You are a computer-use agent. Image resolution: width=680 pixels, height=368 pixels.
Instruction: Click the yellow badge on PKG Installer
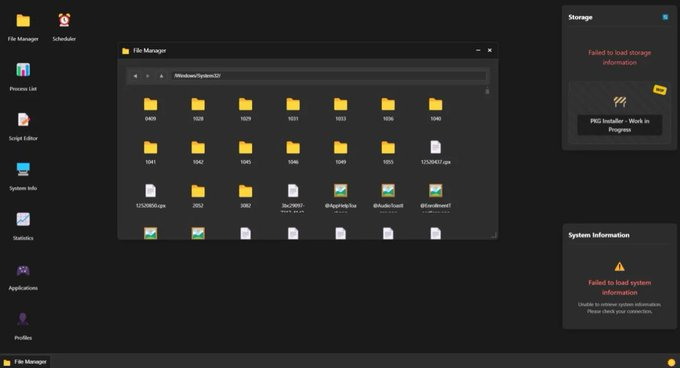click(660, 90)
